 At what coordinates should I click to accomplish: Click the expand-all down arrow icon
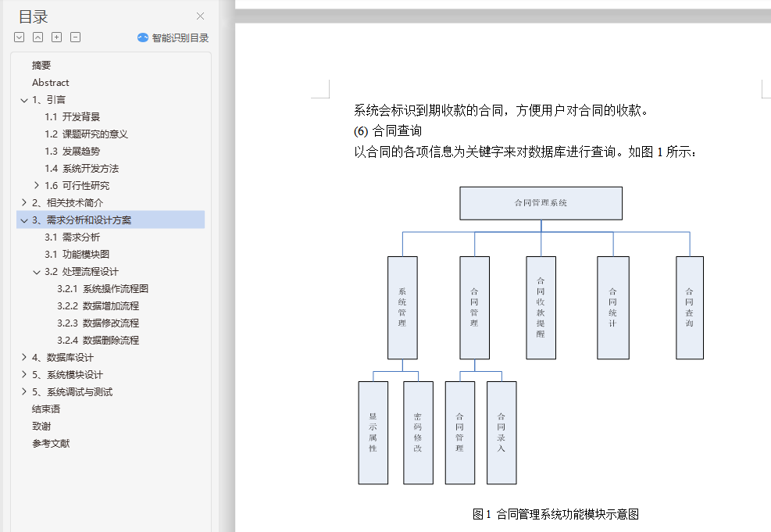20,37
